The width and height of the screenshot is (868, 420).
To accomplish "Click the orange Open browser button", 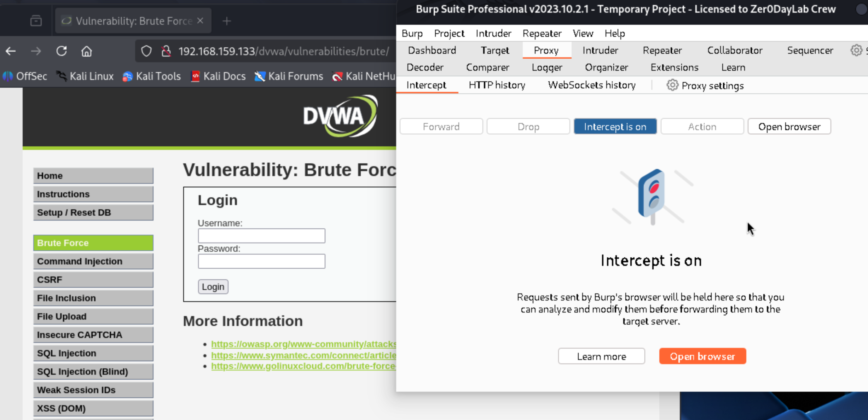I will point(702,356).
